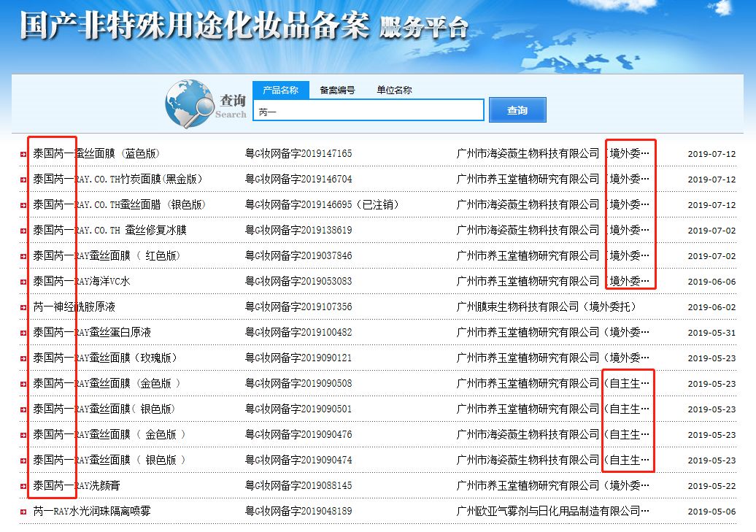The width and height of the screenshot is (756, 532).
Task: Click the arrow icon next to 芮一神经酰胺原液
Action: 23,307
